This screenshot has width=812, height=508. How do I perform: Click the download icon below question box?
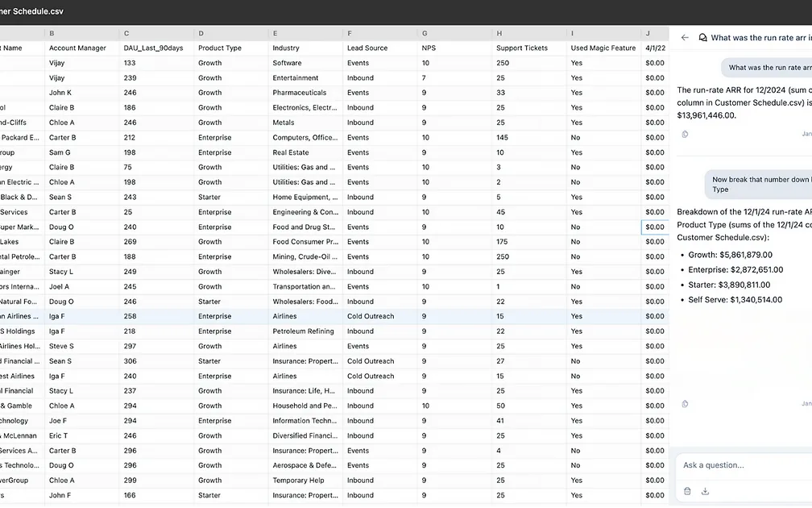point(705,491)
